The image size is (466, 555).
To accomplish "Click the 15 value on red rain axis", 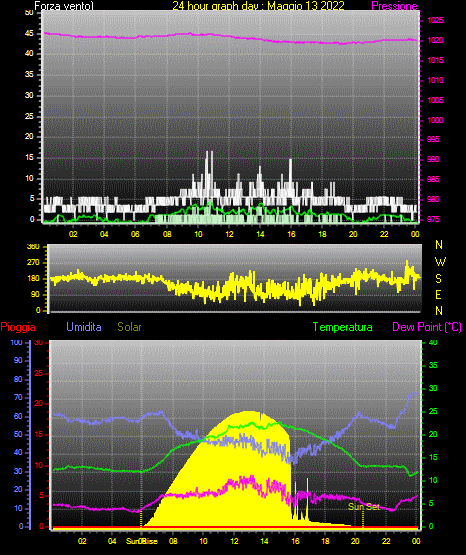I will (39, 435).
